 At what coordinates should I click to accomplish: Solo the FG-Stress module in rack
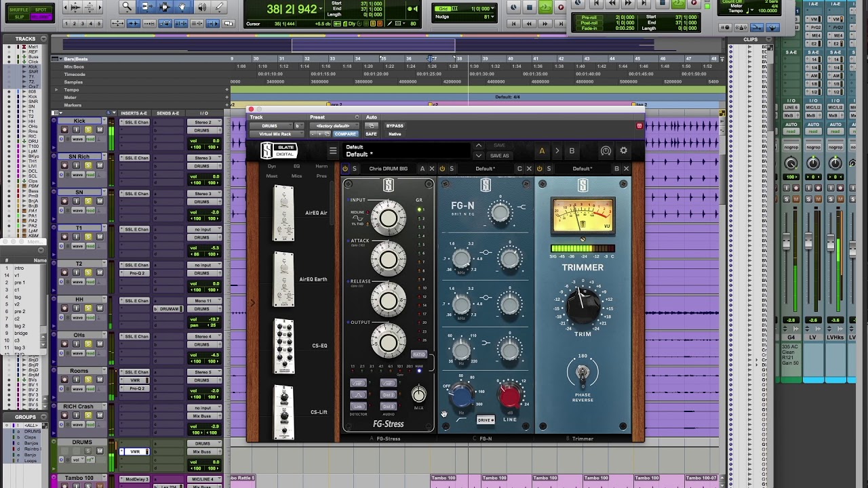[x=355, y=169]
